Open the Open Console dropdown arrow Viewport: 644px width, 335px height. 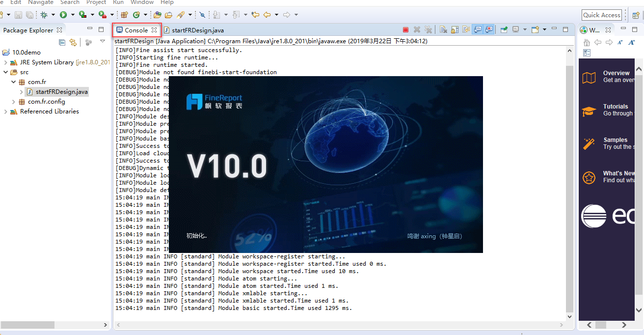click(x=545, y=30)
